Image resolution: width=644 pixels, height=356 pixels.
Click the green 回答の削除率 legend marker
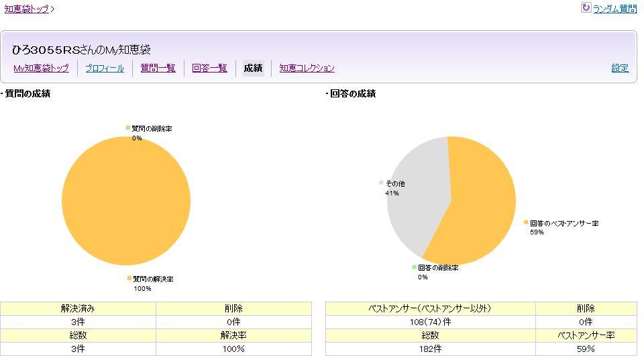click(x=414, y=267)
